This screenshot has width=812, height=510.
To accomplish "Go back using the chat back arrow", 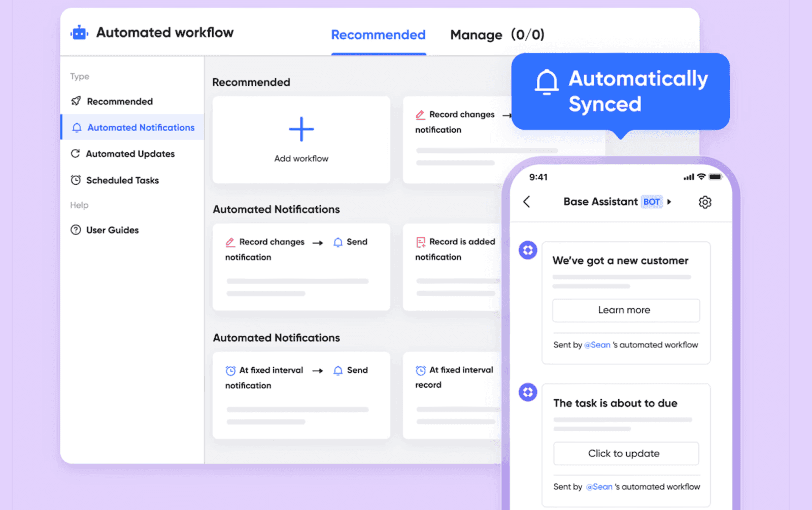I will coord(527,202).
